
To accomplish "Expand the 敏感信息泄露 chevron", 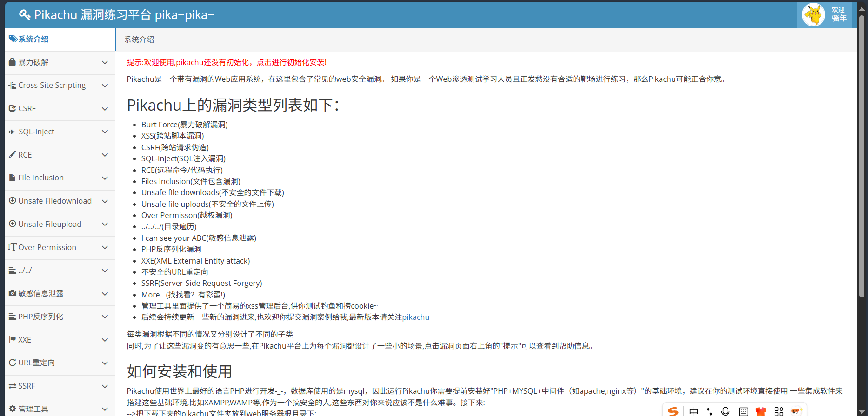I will tap(105, 294).
